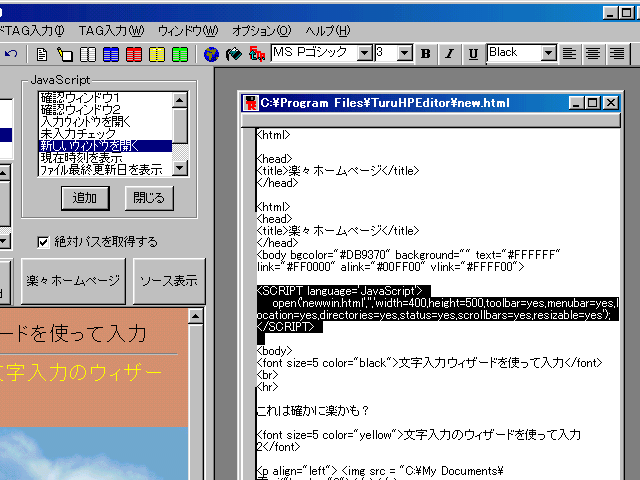Click the body bgcolor="#DB9370" line
The height and width of the screenshot is (480, 640).
pos(409,255)
